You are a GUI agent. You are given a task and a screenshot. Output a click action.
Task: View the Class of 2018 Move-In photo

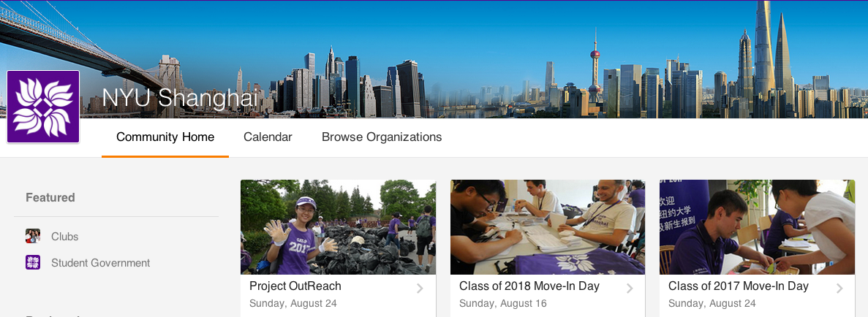click(x=548, y=227)
